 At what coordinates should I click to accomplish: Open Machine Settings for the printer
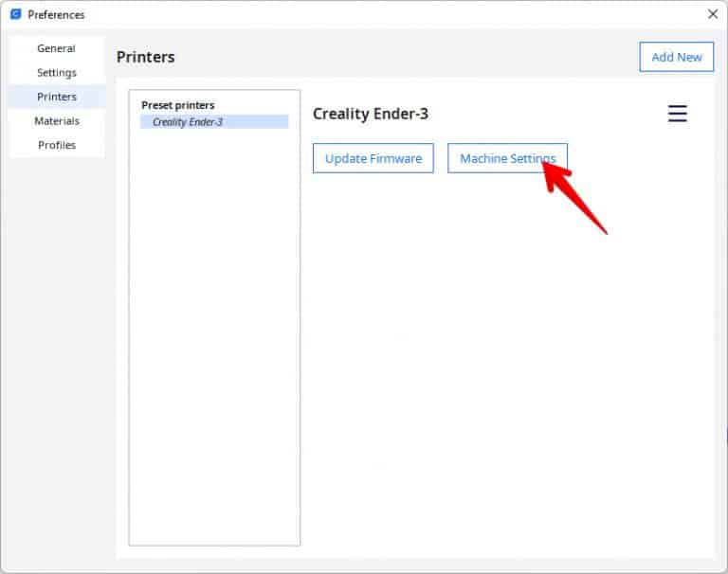pyautogui.click(x=507, y=158)
